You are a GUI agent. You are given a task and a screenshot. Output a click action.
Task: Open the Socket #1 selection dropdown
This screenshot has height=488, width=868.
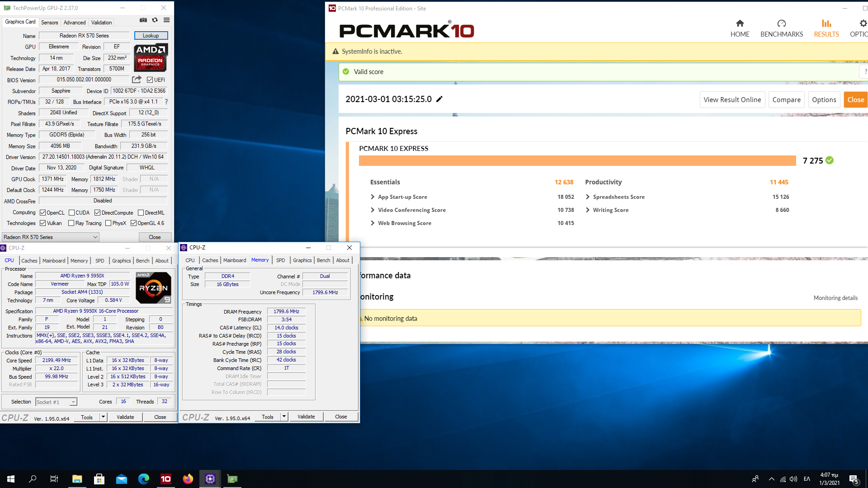(x=57, y=402)
